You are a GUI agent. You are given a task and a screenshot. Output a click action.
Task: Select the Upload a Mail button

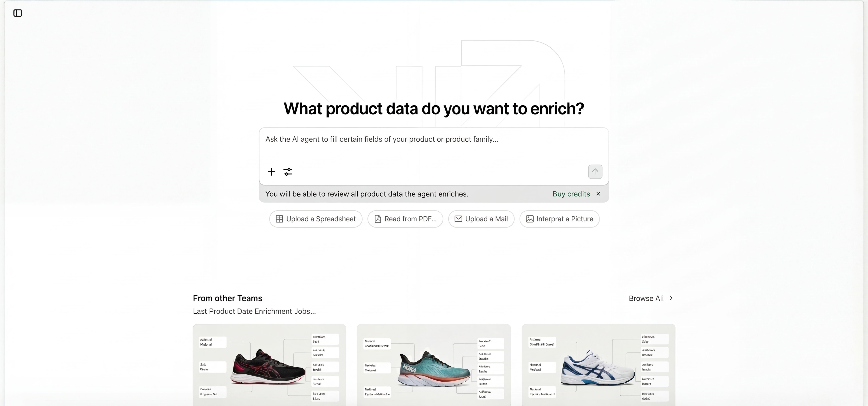click(481, 219)
